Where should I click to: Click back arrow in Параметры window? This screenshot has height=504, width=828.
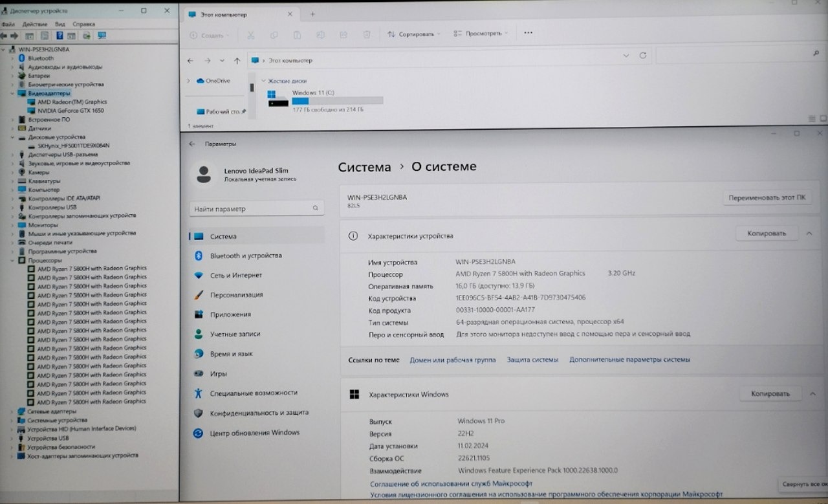(191, 144)
